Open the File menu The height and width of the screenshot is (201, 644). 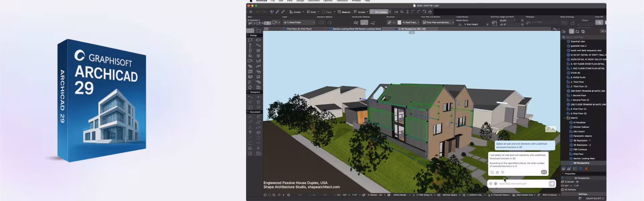click(x=273, y=1)
